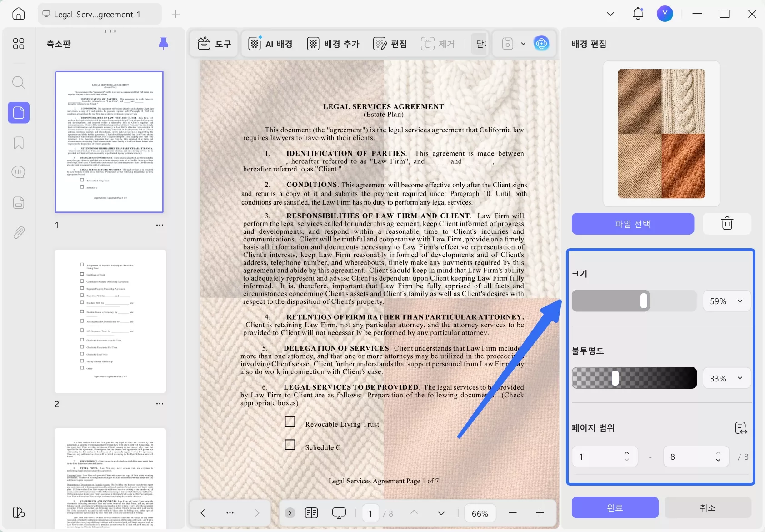This screenshot has height=532, width=765.
Task: Unpin the 축소판 panel
Action: point(164,44)
